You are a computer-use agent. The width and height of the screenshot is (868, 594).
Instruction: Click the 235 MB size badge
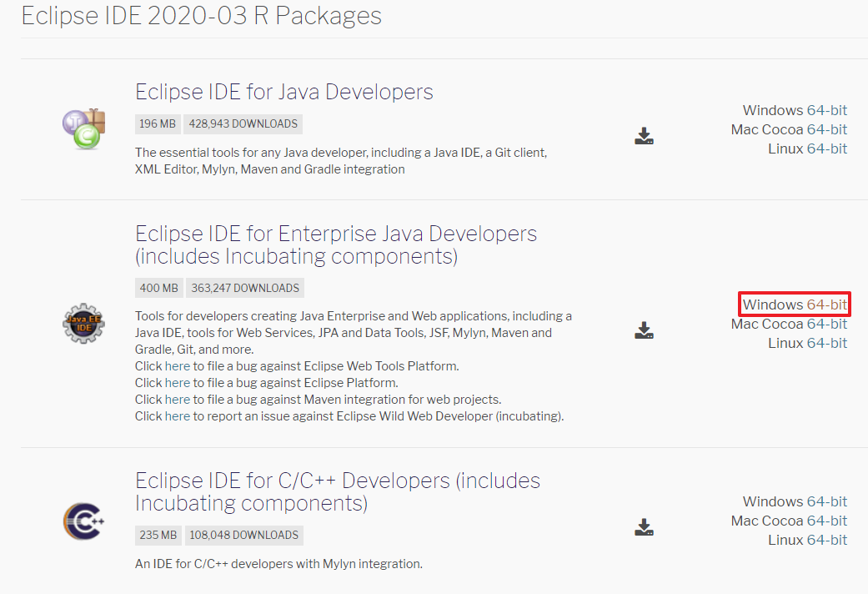158,536
